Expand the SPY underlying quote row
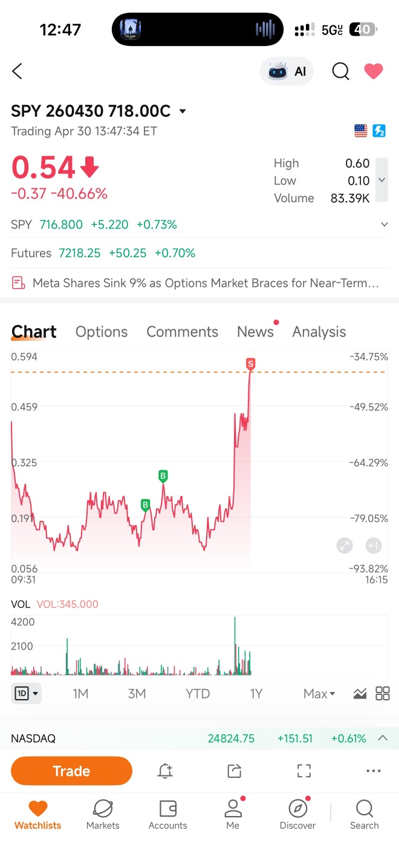 (x=199, y=225)
